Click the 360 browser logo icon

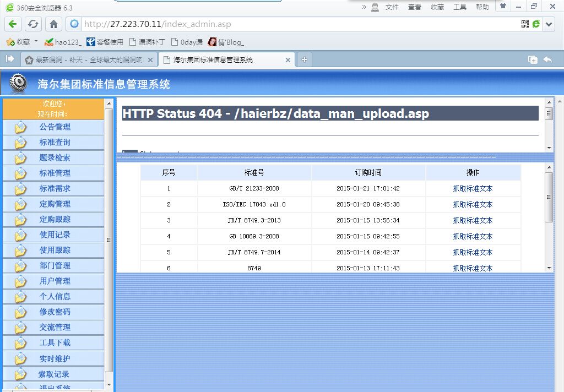pyautogui.click(x=10, y=8)
